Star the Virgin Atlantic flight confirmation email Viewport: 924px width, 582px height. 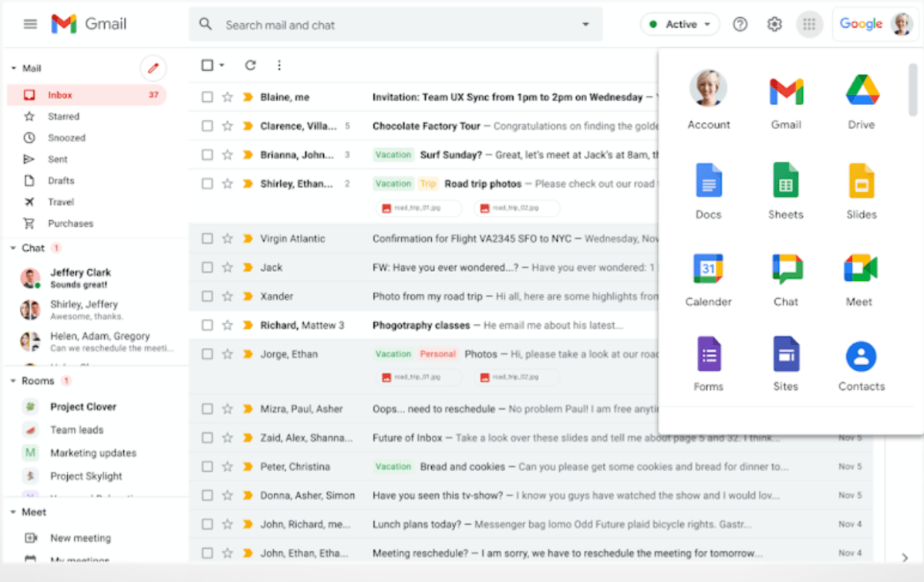pos(227,238)
